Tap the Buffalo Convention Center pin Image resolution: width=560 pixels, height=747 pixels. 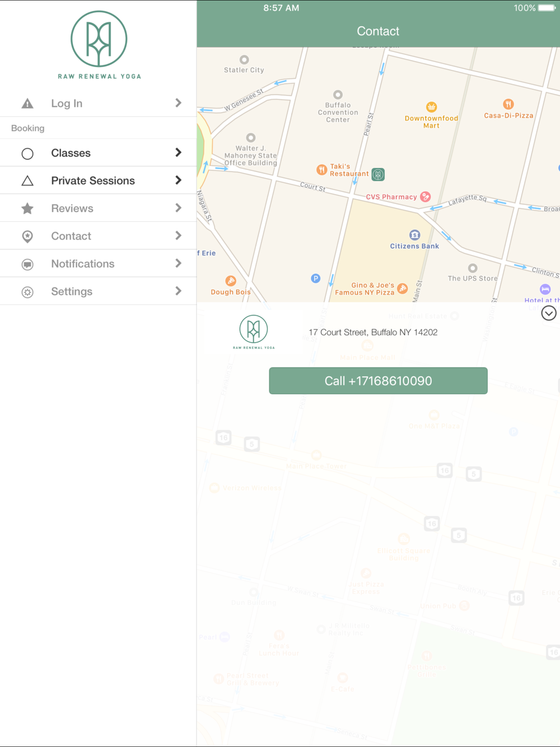click(x=338, y=95)
